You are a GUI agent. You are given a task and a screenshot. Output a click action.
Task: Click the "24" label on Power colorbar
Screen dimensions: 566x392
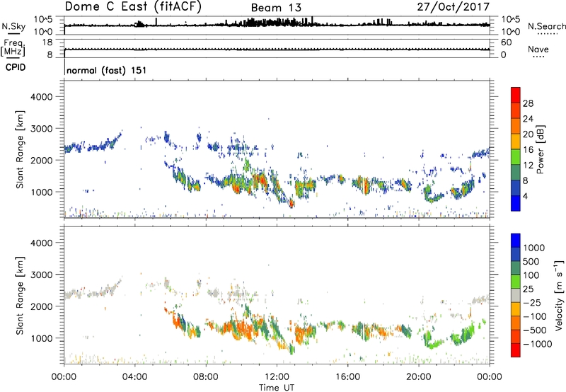click(528, 119)
